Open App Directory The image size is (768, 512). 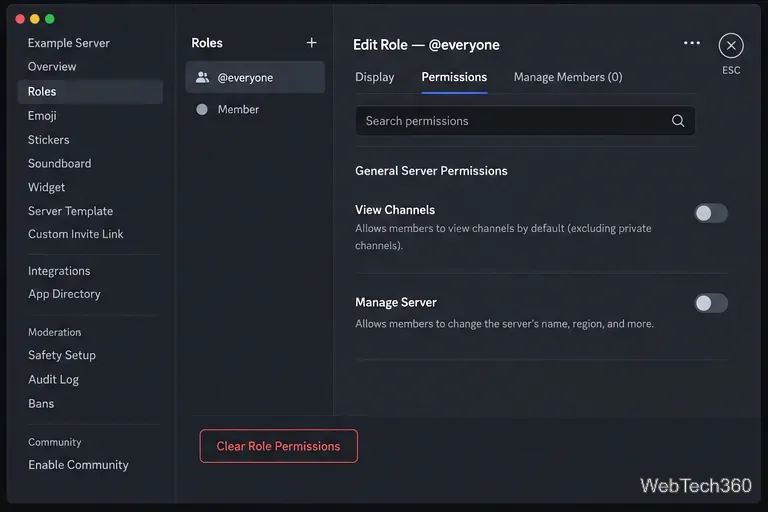point(64,294)
